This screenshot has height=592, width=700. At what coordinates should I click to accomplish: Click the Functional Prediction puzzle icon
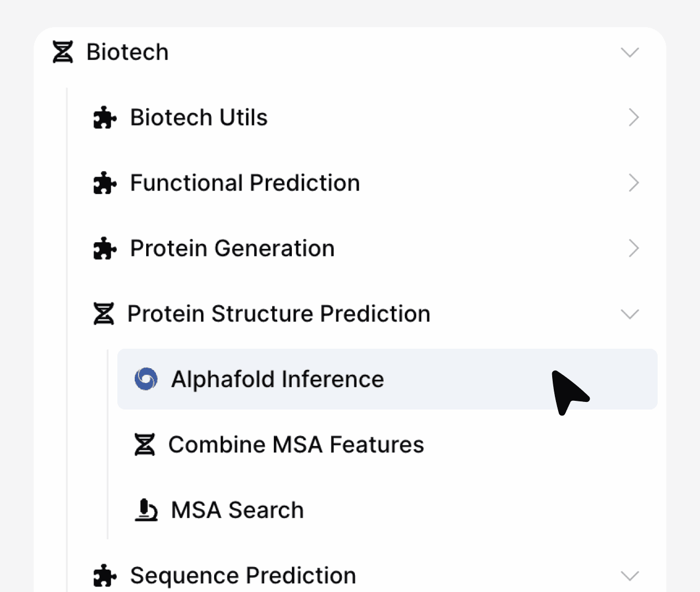pos(104,183)
